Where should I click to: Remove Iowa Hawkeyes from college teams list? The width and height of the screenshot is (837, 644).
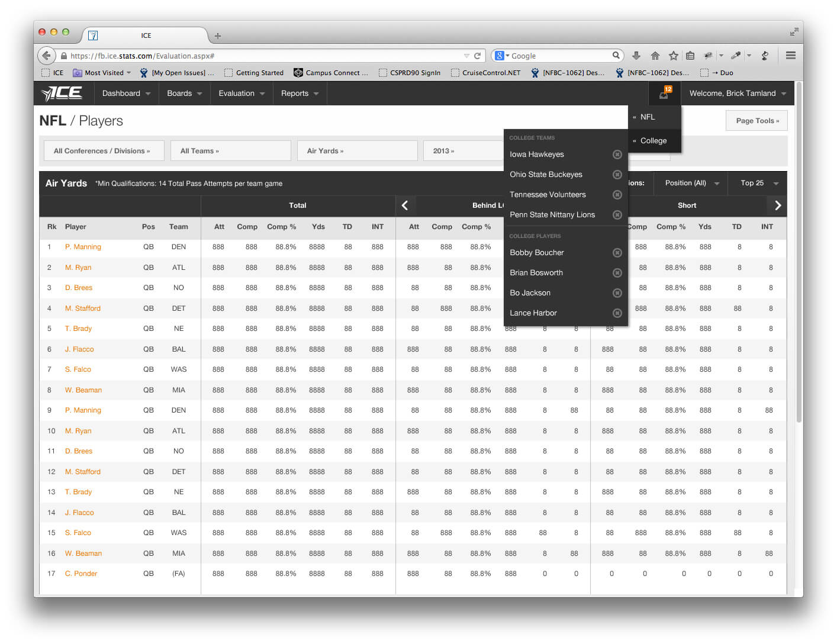(x=617, y=154)
